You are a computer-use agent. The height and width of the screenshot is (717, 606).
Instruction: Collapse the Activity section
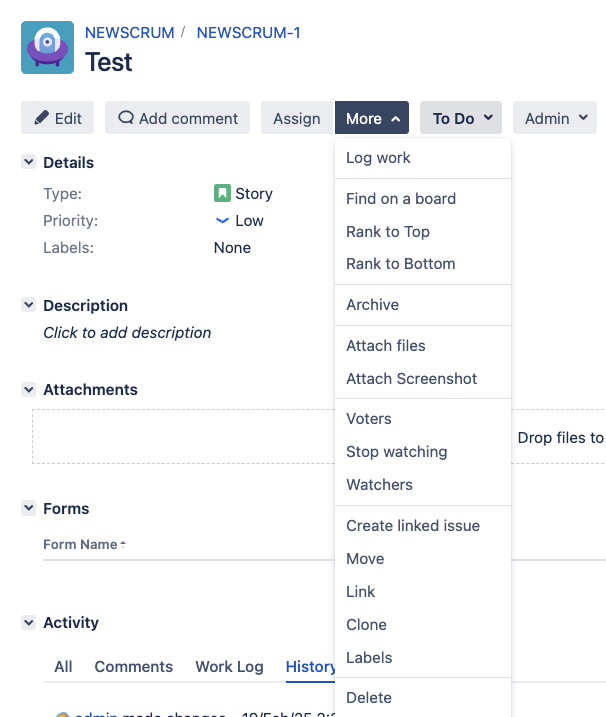click(29, 622)
